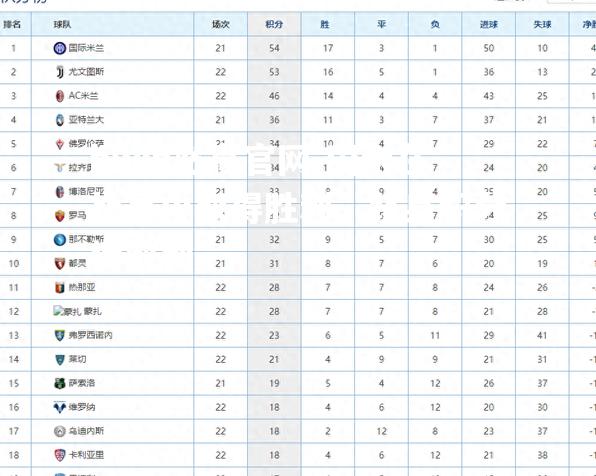
Task: Click the 排名 rank column header
Action: [12, 24]
